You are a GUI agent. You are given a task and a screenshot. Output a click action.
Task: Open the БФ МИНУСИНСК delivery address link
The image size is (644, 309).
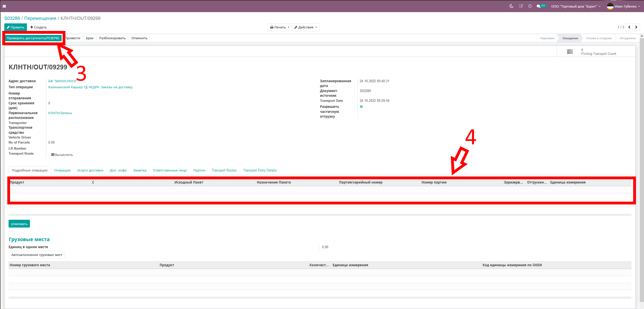coord(63,81)
